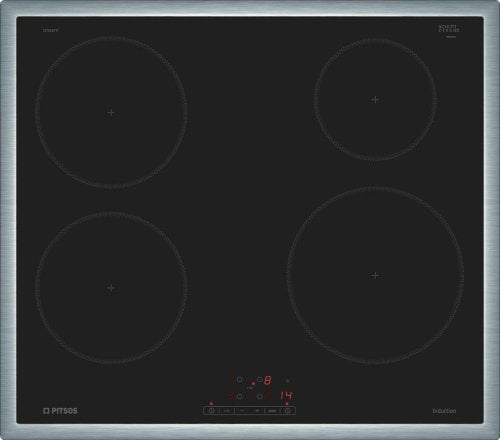Select the front-right zone selector square
Screen dimensions: 500x440
pyautogui.click(x=260, y=396)
